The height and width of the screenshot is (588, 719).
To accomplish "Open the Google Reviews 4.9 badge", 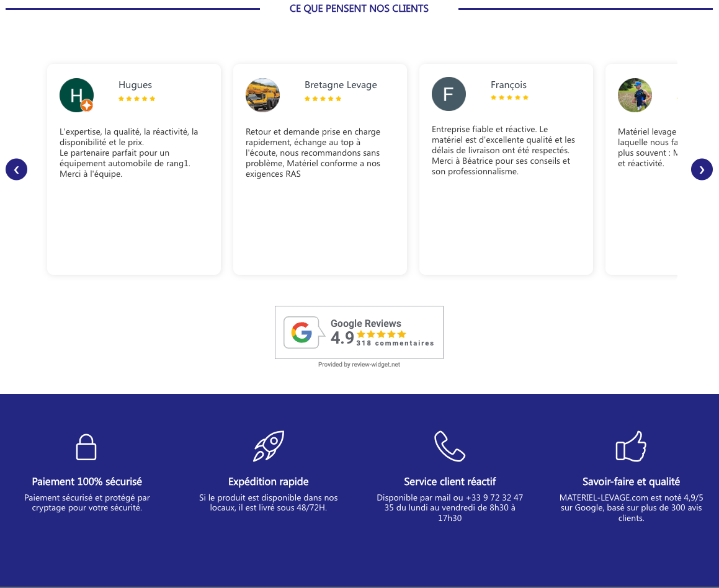I will [x=359, y=332].
